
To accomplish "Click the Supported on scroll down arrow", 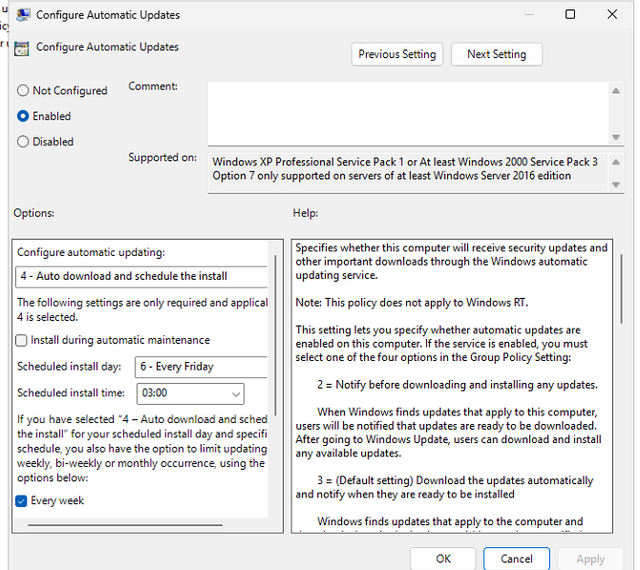I will (616, 185).
